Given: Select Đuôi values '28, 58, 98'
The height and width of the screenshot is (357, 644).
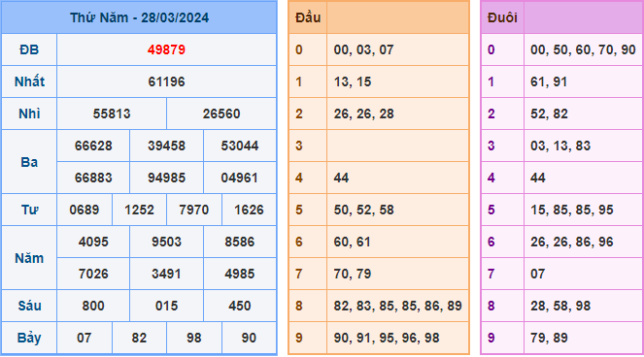Looking at the screenshot, I should pos(560,306).
